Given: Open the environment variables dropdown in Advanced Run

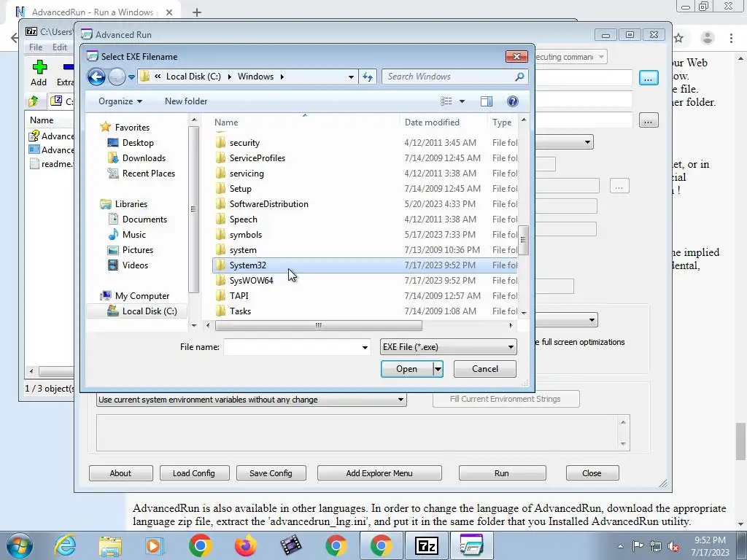Looking at the screenshot, I should (251, 400).
